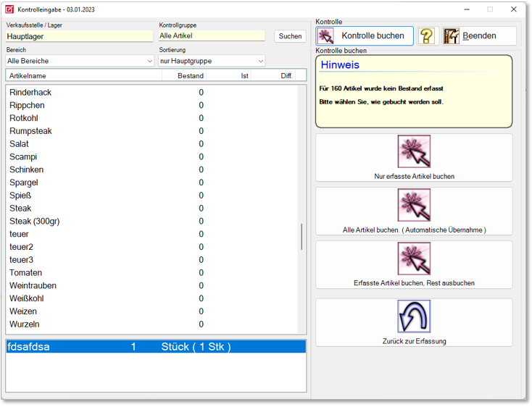Viewport: 532px width, 407px height.
Task: Click the article list vertical scrollbar thumb
Action: coord(302,237)
